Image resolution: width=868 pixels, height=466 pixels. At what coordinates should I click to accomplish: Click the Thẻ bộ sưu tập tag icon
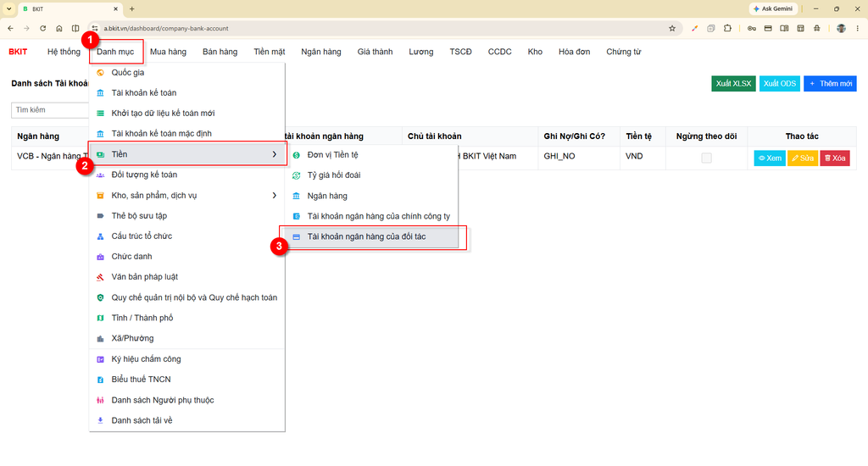pyautogui.click(x=100, y=216)
